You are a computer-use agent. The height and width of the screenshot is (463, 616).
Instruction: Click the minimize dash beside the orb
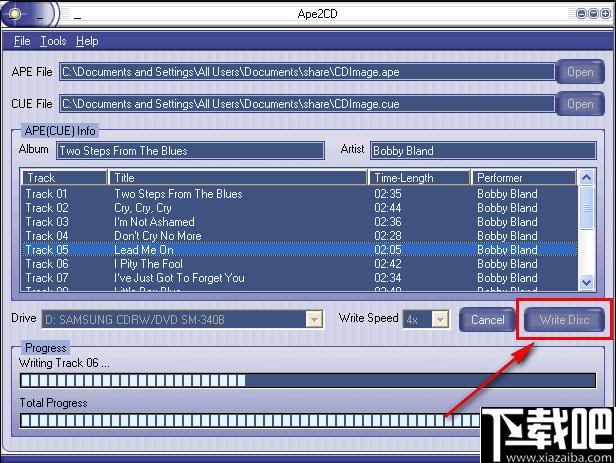click(40, 18)
